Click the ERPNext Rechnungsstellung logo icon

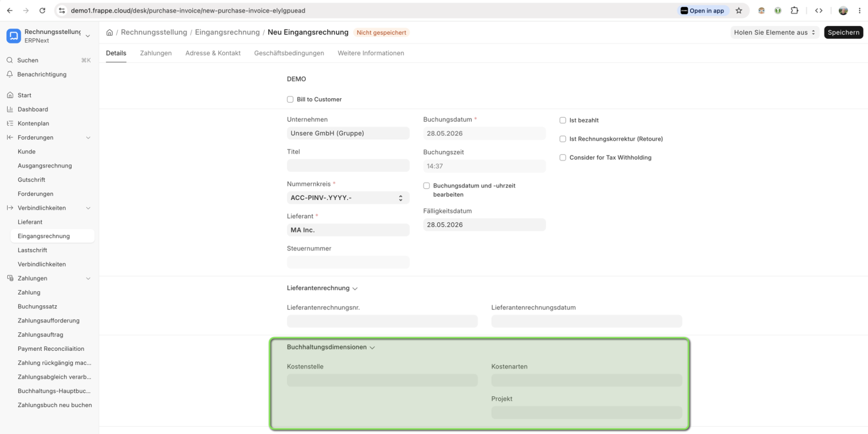13,36
